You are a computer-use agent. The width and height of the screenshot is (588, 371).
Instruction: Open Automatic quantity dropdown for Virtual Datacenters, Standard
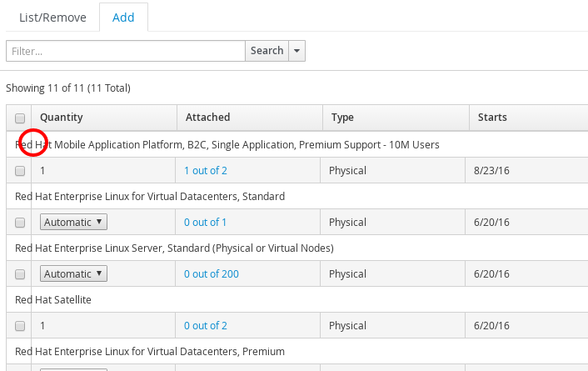click(73, 222)
